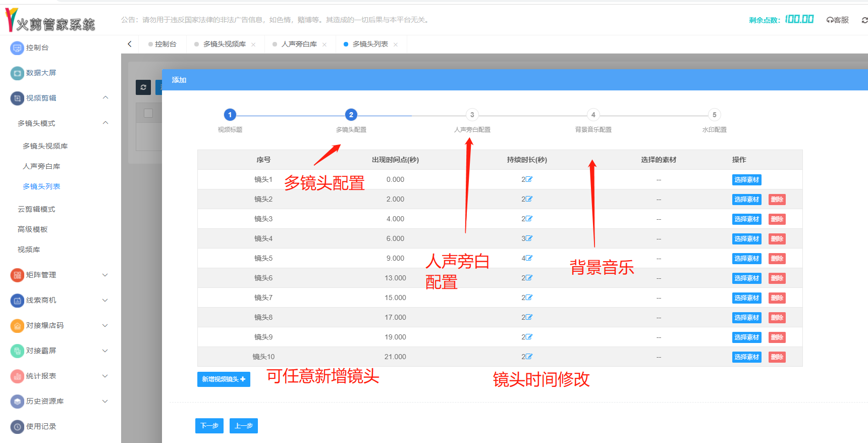Click the 使用记录 clock icon
The height and width of the screenshot is (443, 868).
click(17, 427)
